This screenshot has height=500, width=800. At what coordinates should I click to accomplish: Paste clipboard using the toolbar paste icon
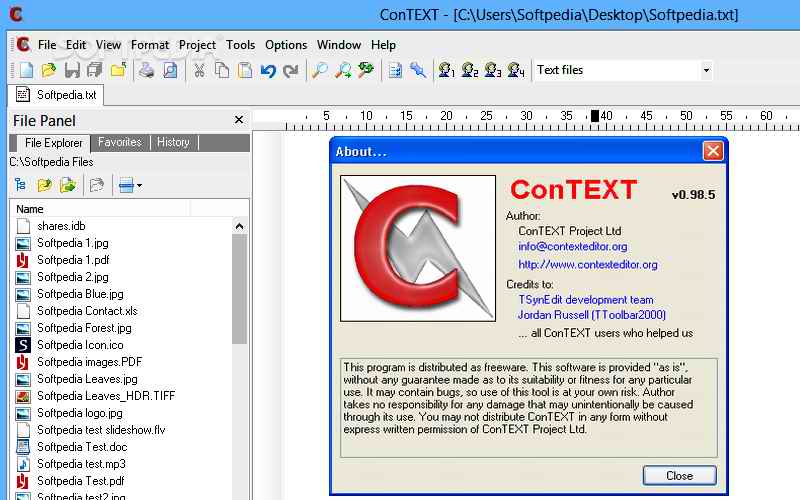(x=245, y=70)
